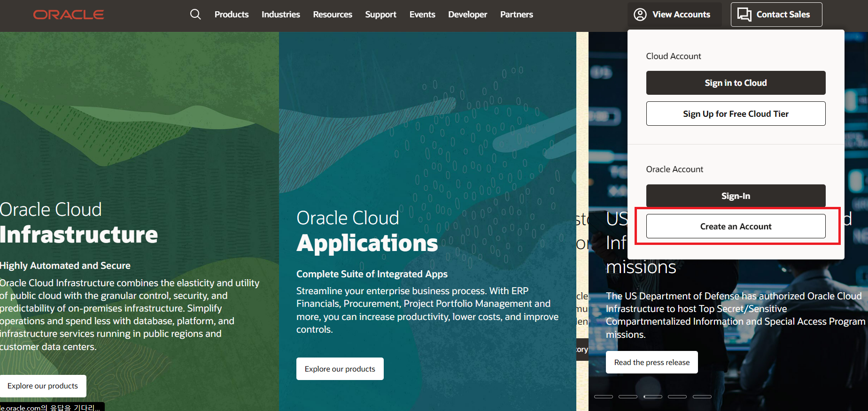The image size is (868, 411).
Task: Select the fifth carousel slide indicator
Action: [x=702, y=396]
